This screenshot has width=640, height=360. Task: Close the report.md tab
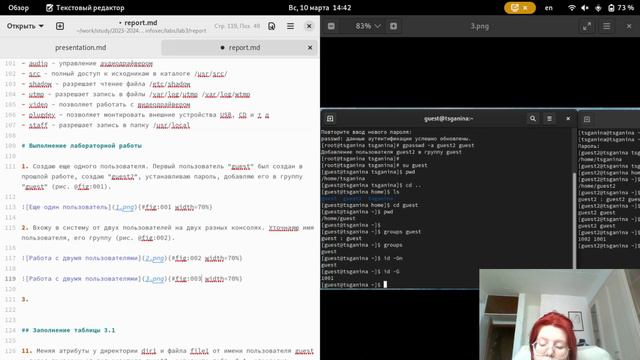pos(310,48)
